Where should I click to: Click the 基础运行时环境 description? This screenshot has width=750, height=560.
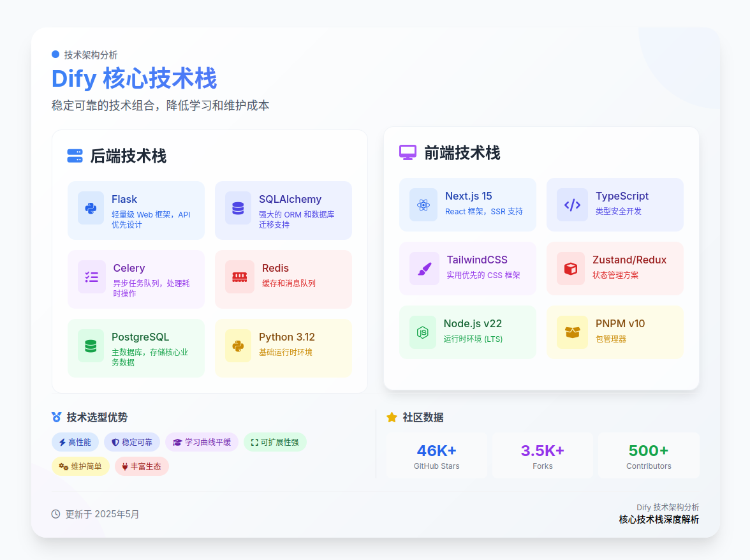coord(286,352)
